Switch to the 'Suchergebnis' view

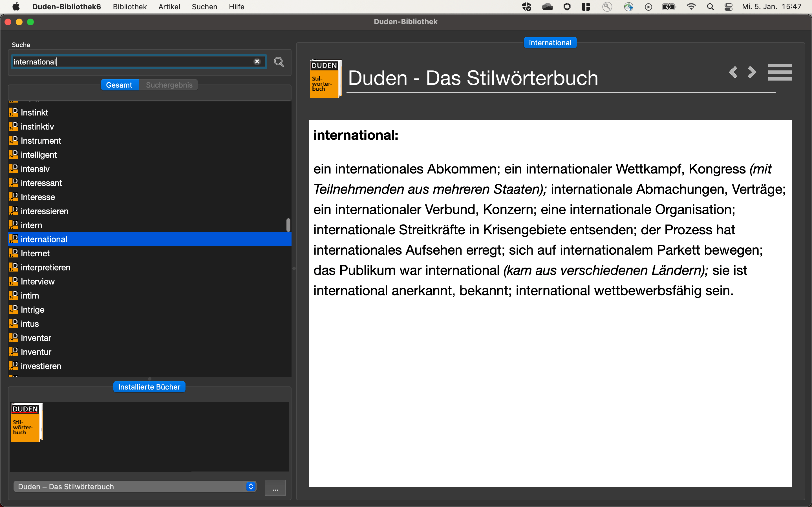[169, 85]
